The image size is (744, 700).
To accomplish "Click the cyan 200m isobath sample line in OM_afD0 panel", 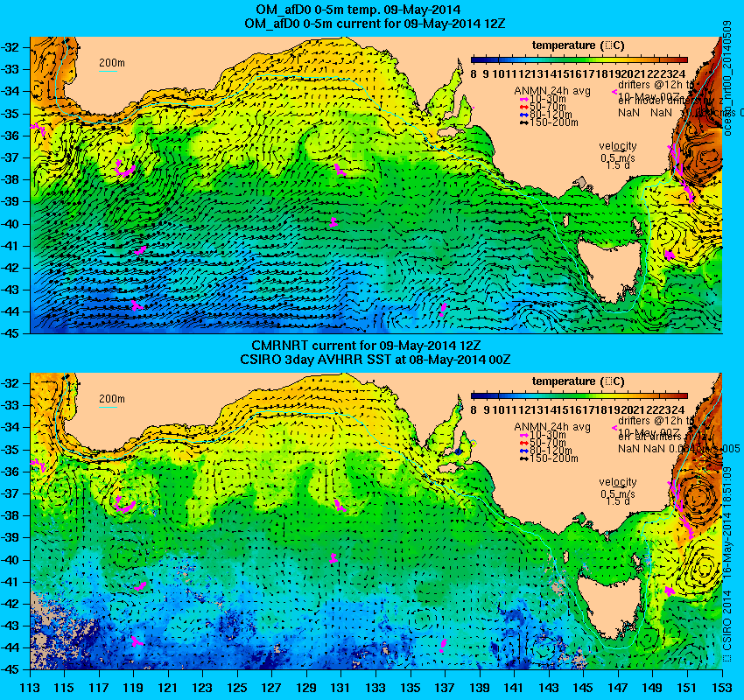I will [x=108, y=71].
